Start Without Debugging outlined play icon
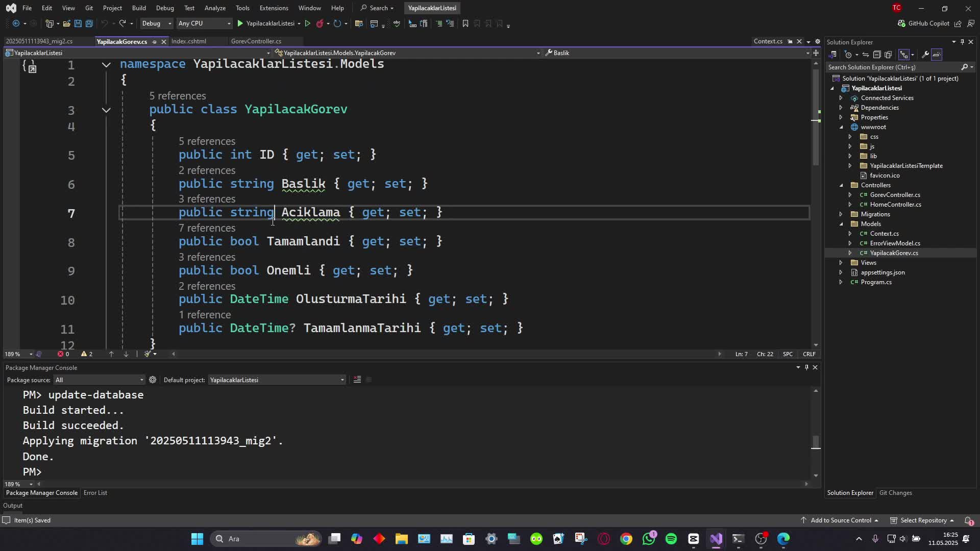The image size is (980, 551). 307,23
